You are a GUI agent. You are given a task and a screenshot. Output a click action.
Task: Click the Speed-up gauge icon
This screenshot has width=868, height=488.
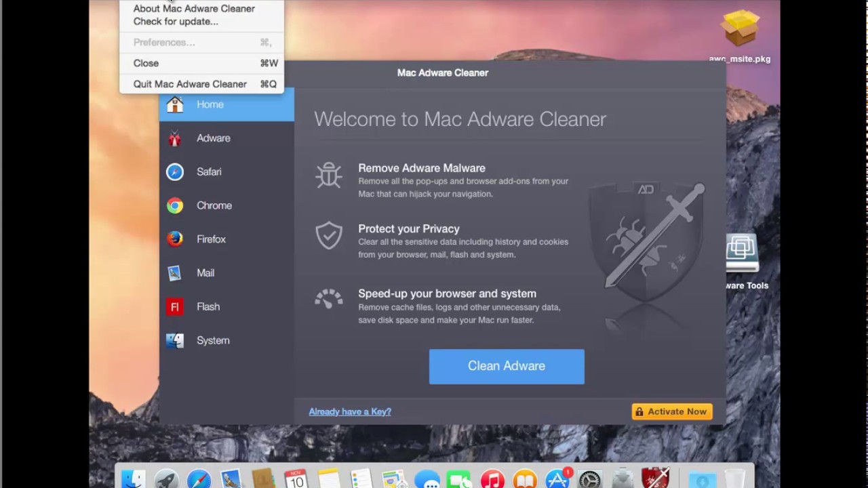329,299
